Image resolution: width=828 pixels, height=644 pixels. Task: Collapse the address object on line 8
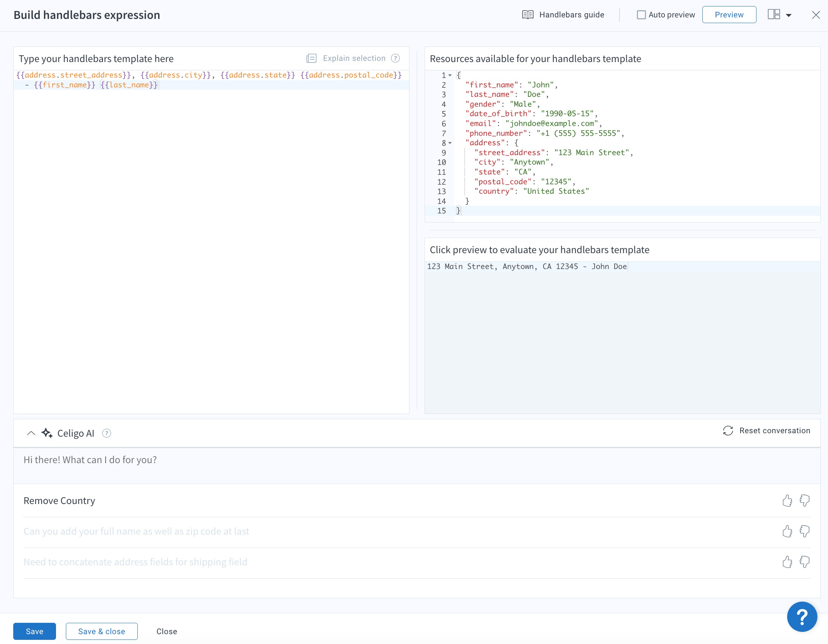450,143
